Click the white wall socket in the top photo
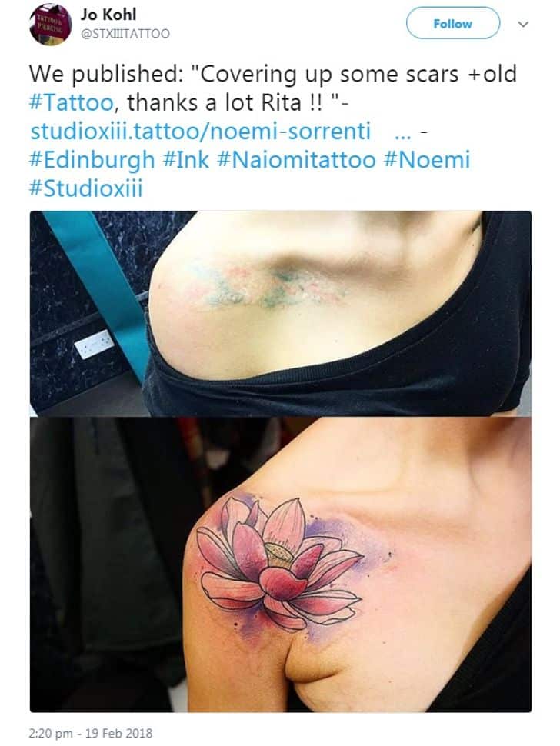Image resolution: width=560 pixels, height=746 pixels. coord(94,344)
